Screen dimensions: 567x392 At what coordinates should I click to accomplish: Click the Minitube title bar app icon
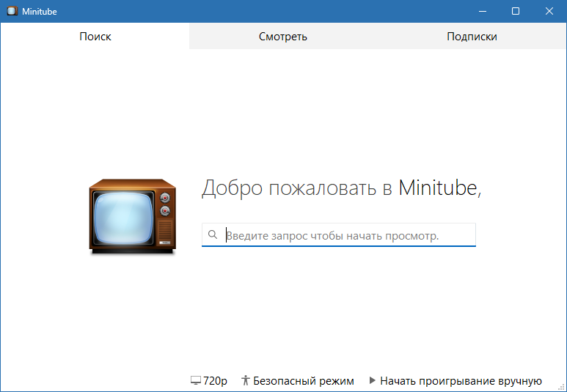coord(12,11)
